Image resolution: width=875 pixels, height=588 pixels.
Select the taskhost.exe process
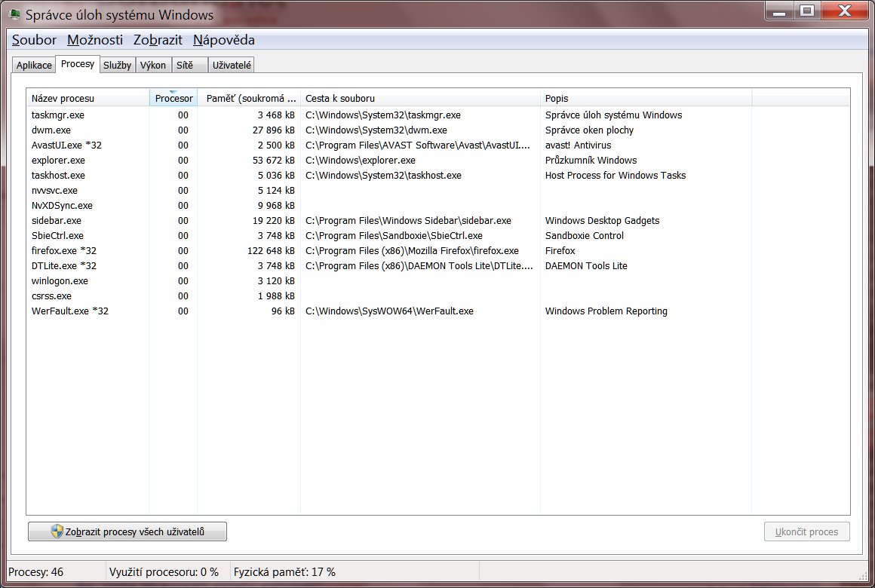438,175
